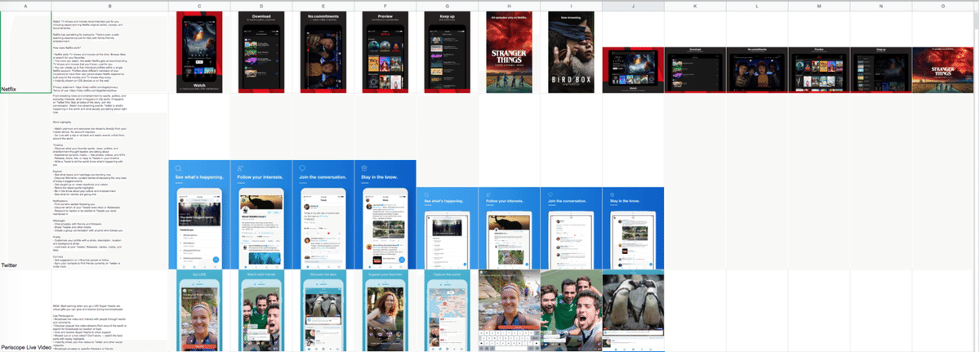Select Periscope soccer fans image in column I
The image size is (980, 352).
click(x=571, y=311)
